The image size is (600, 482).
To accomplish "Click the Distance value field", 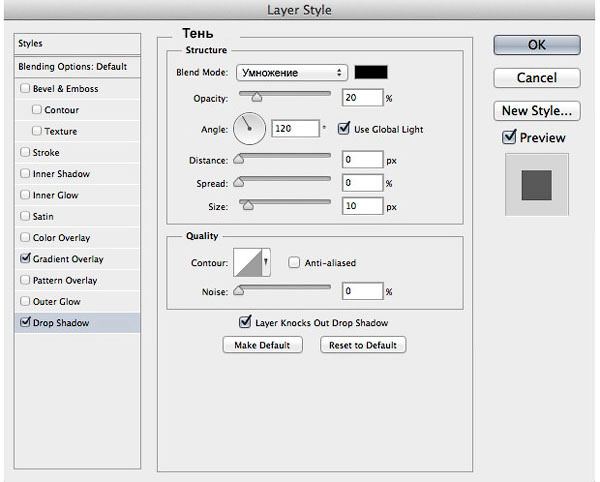I will click(x=362, y=160).
